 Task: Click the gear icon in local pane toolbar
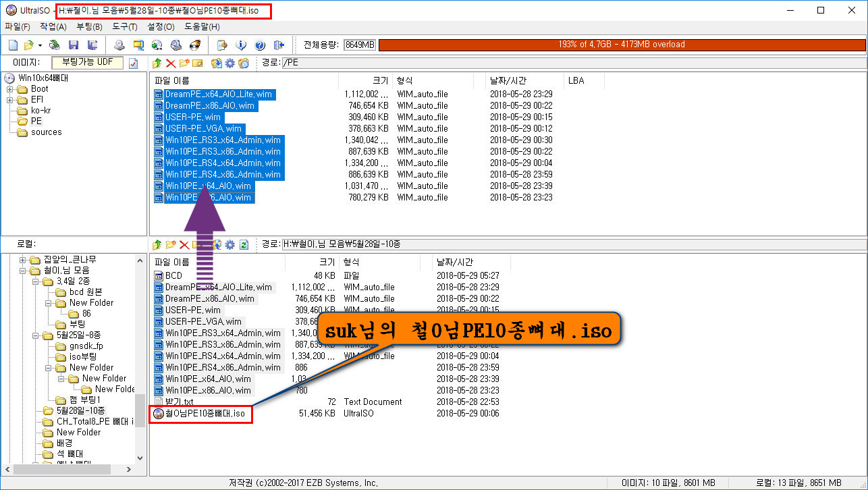tap(230, 244)
